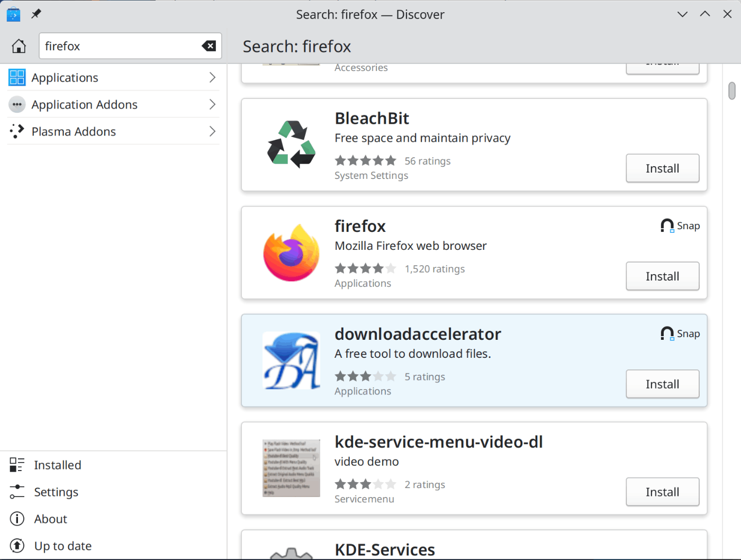Click the KDE-Services gear icon

291,554
